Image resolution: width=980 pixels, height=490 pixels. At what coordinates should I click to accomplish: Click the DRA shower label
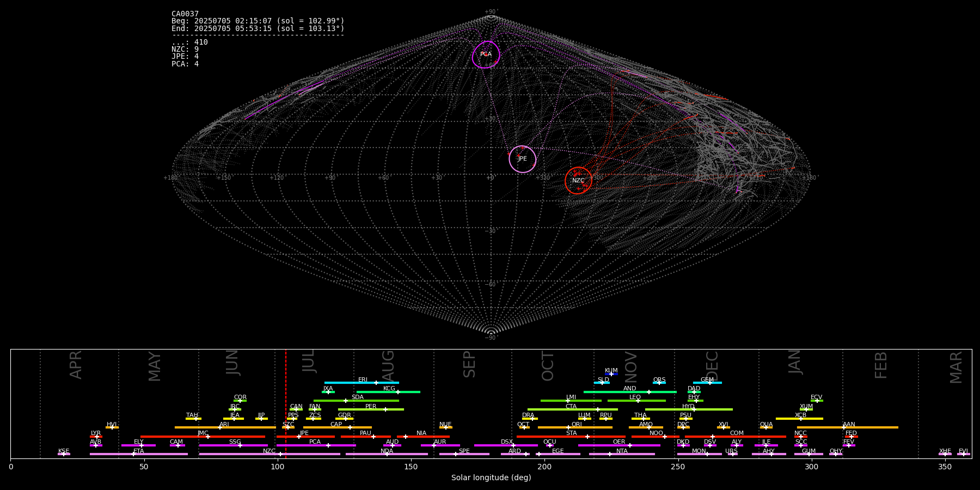coord(528,415)
